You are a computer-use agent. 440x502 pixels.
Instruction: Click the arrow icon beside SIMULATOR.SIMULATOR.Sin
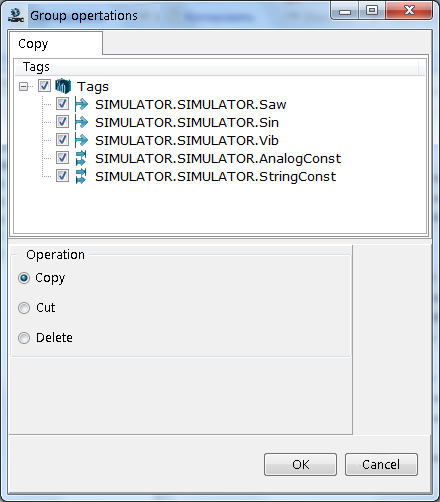tap(81, 122)
